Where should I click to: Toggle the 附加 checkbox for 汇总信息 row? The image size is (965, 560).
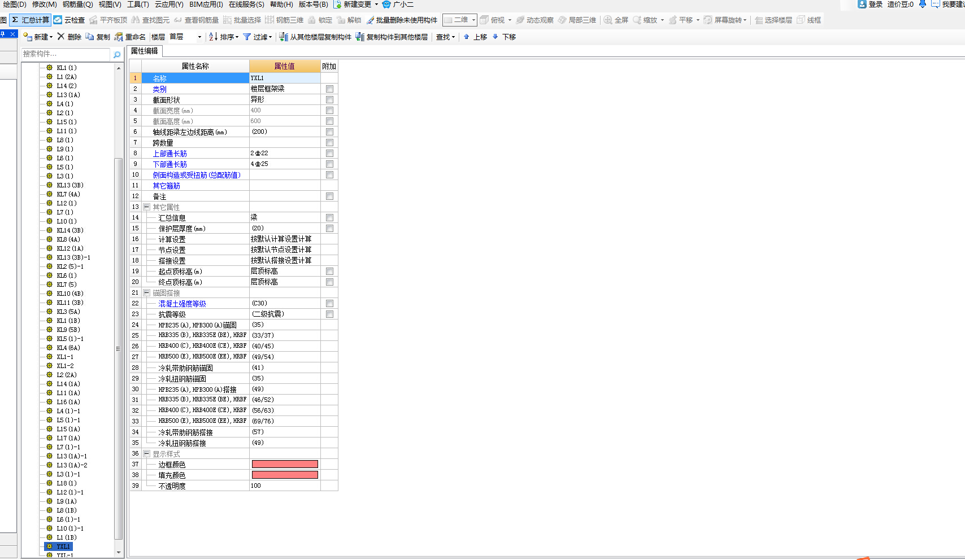329,217
